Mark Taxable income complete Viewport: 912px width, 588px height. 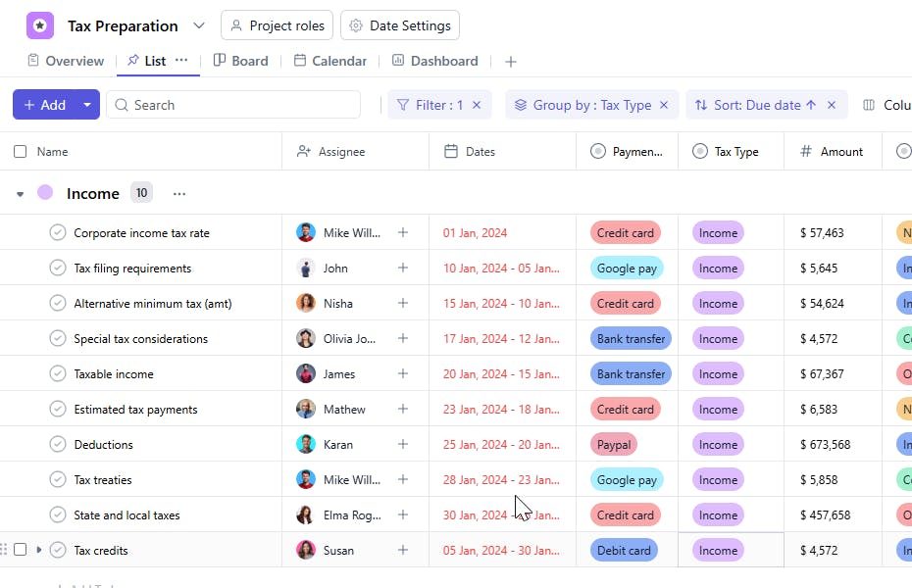click(x=58, y=373)
